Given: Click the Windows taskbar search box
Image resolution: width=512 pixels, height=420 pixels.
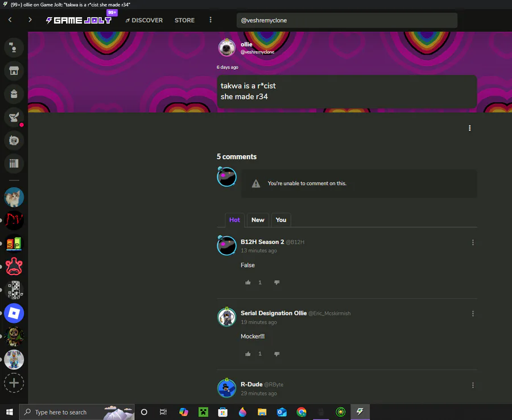Looking at the screenshot, I should coord(77,412).
